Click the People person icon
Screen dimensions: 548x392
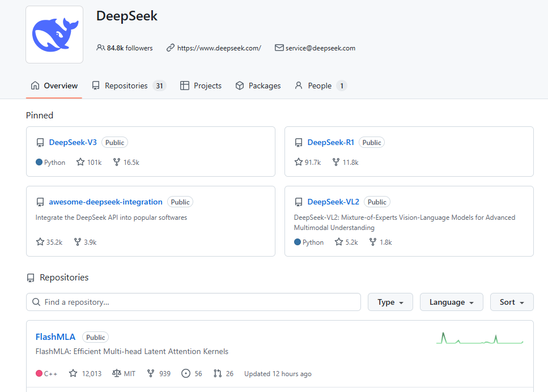coord(299,86)
